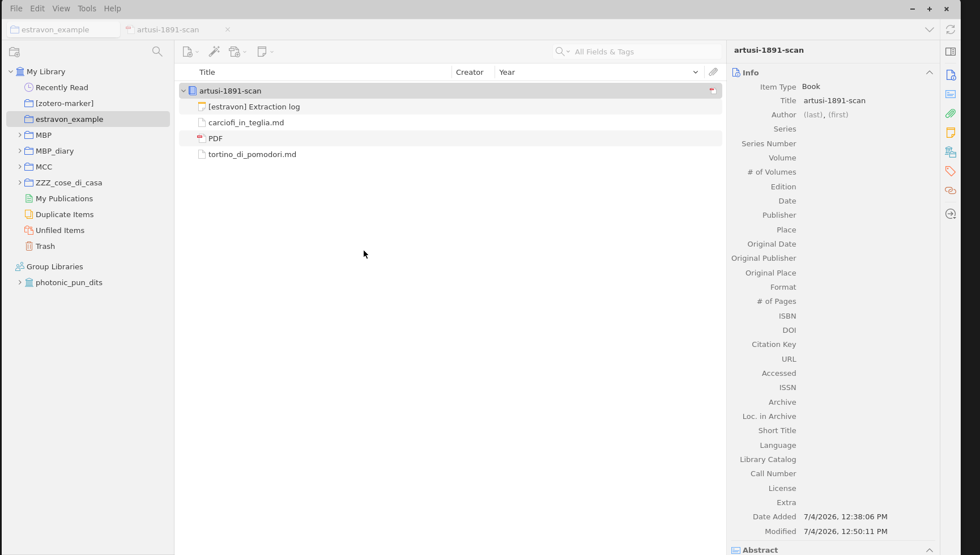980x555 pixels.
Task: Click the Locate arrow side icon
Action: click(x=951, y=214)
